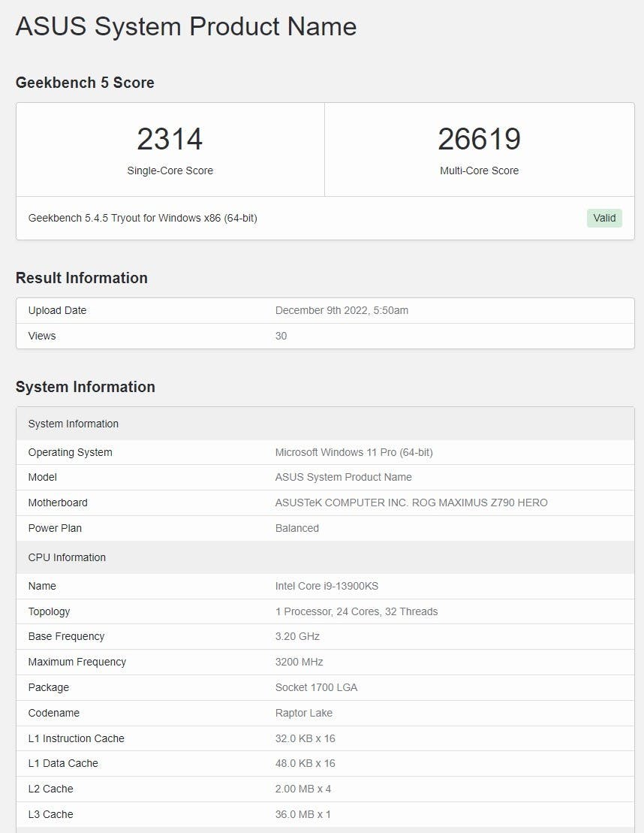
Task: Click the L3 Cache label
Action: tap(50, 814)
